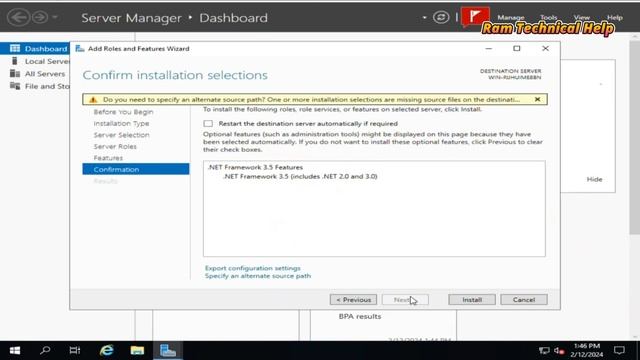Click the .NET Framework 3.5 (includes .NET 2.0 and 3.0) entry

300,176
